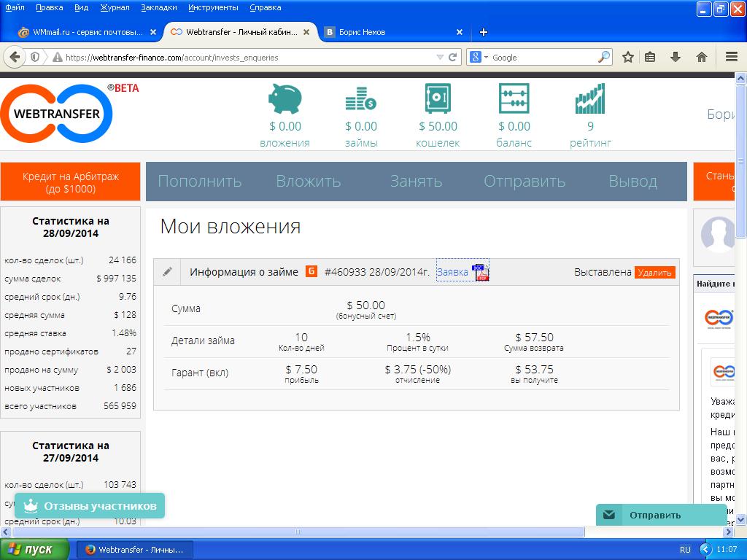Open new tab with plus button
This screenshot has height=560, width=747.
(484, 32)
